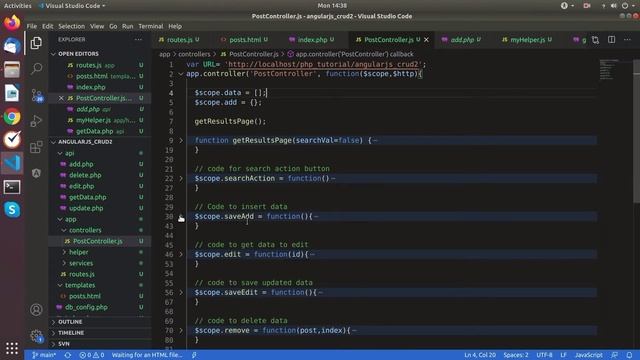The height and width of the screenshot is (360, 640).
Task: Close the PostController.js tab
Action: 426,40
